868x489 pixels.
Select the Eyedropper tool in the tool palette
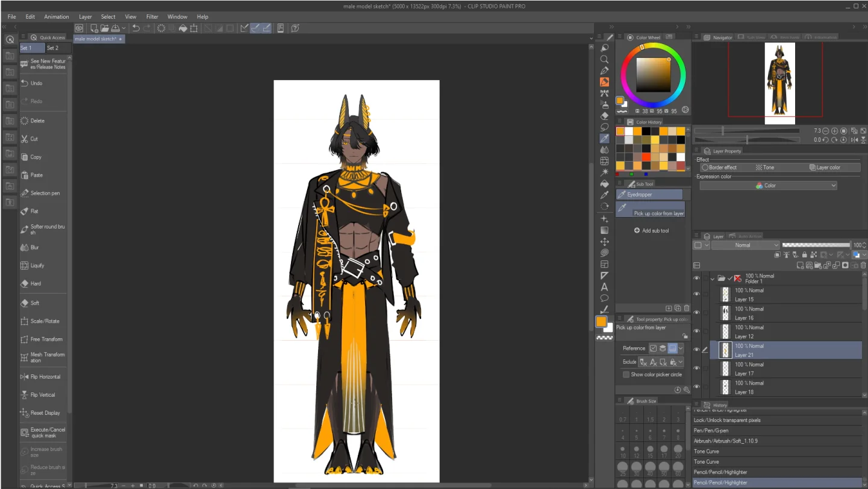point(604,139)
